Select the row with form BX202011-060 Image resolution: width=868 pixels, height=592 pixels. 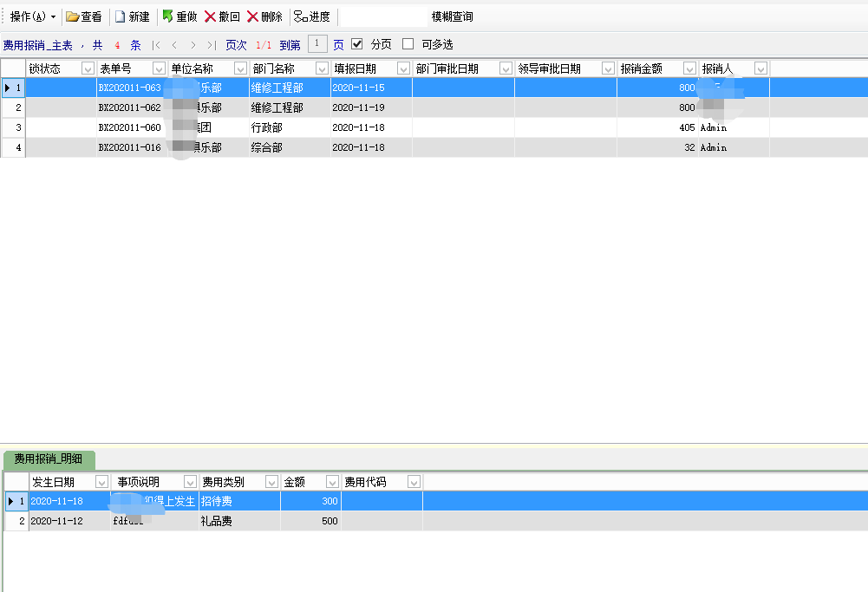tap(129, 127)
